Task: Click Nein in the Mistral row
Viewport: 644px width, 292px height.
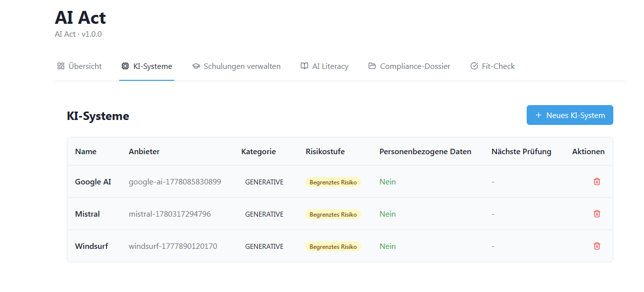Action: [x=388, y=214]
